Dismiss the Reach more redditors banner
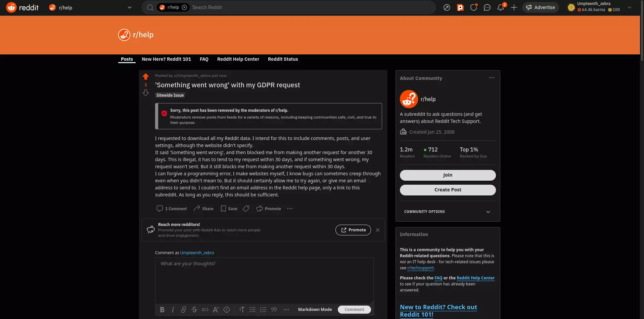Viewport: 644px width, 319px height. point(378,230)
